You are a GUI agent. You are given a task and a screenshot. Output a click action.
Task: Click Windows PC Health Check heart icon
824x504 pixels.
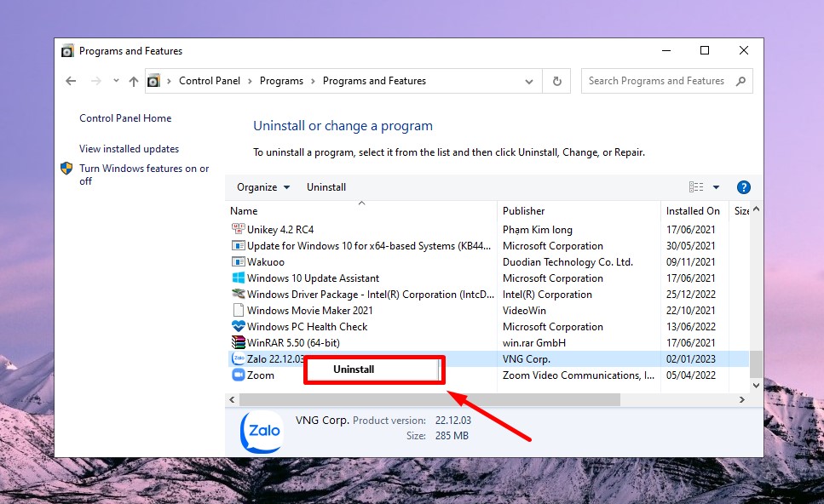(238, 326)
